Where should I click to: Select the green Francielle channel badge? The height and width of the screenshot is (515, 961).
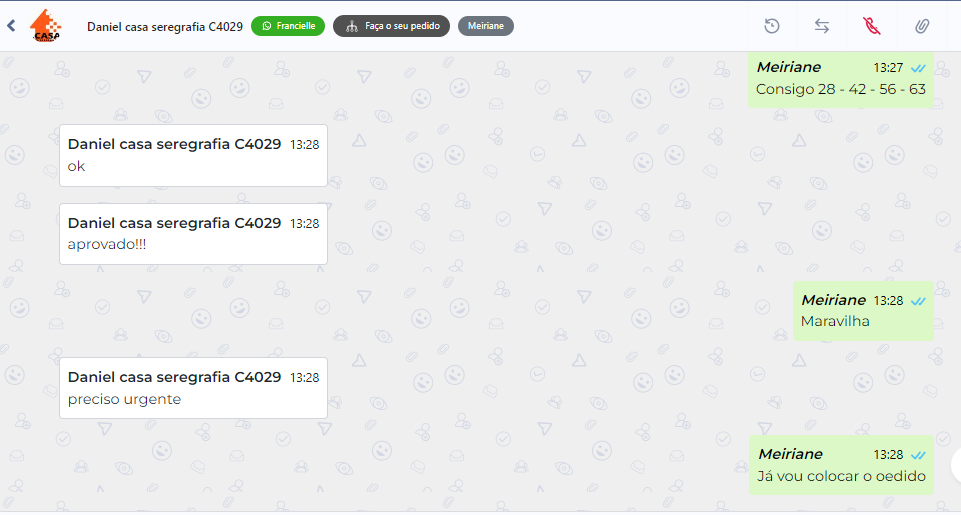288,26
